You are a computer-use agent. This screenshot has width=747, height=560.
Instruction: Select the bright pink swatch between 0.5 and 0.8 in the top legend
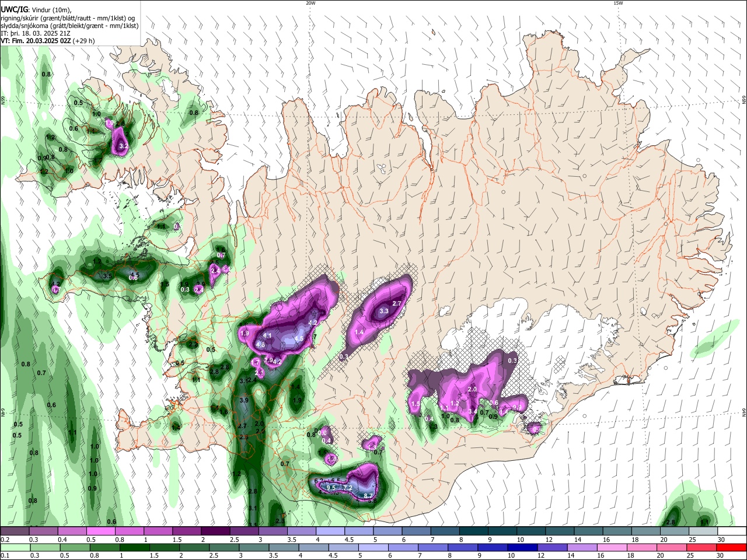(x=101, y=531)
